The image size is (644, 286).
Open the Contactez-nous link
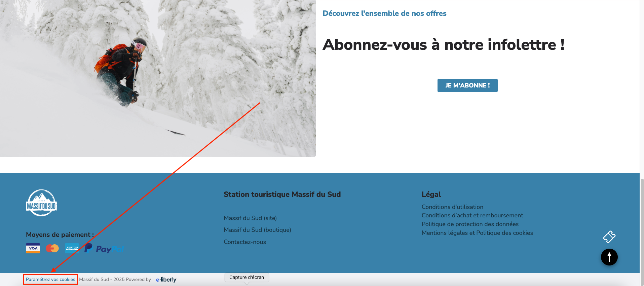(x=245, y=242)
